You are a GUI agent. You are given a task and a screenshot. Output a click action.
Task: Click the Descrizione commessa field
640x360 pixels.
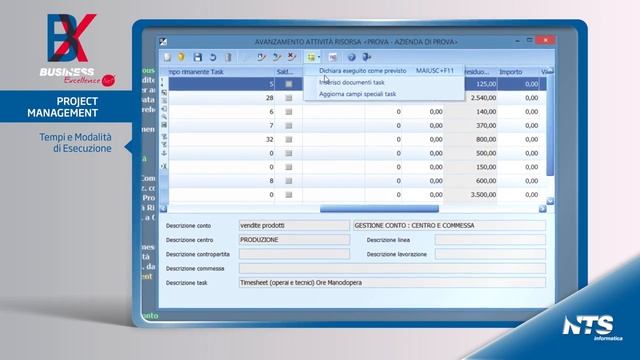[392, 268]
